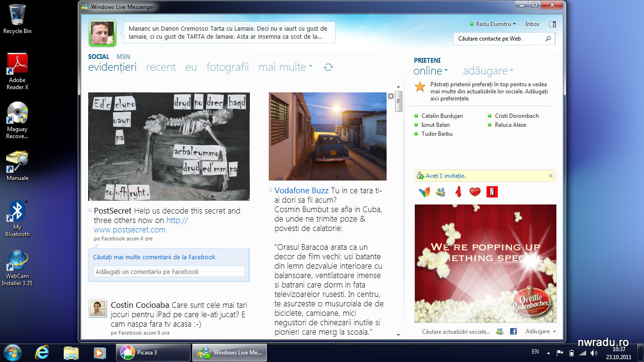Switch to compact view icon next to Inbox
Viewport: 644px width, 362px height.
[553, 24]
